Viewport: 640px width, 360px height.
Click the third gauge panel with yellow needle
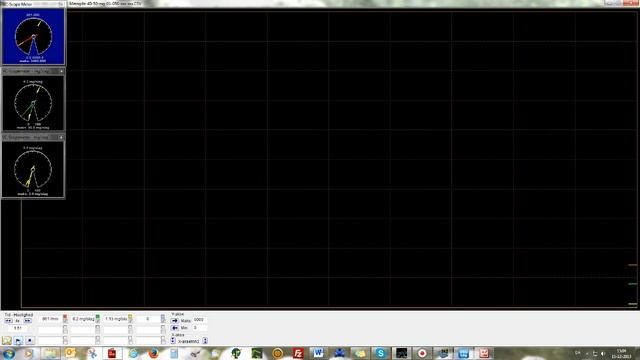pyautogui.click(x=33, y=169)
